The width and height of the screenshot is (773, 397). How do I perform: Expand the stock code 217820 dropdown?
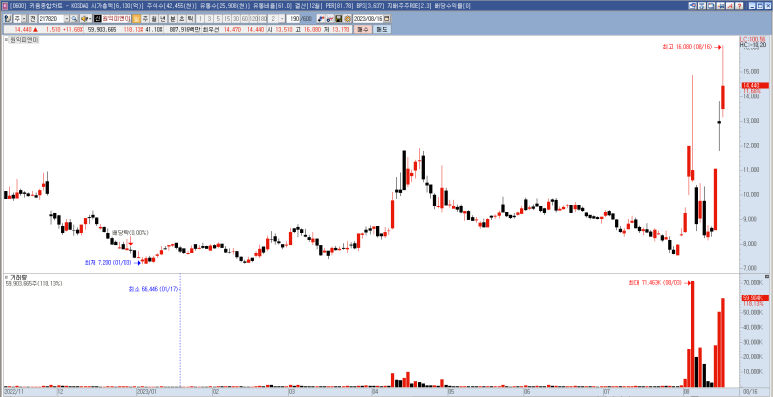tap(67, 18)
